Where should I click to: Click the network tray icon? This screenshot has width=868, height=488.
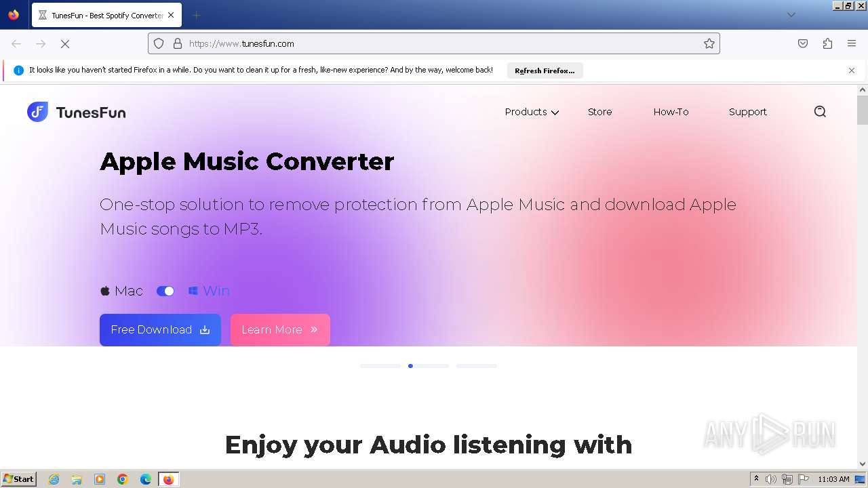point(787,479)
